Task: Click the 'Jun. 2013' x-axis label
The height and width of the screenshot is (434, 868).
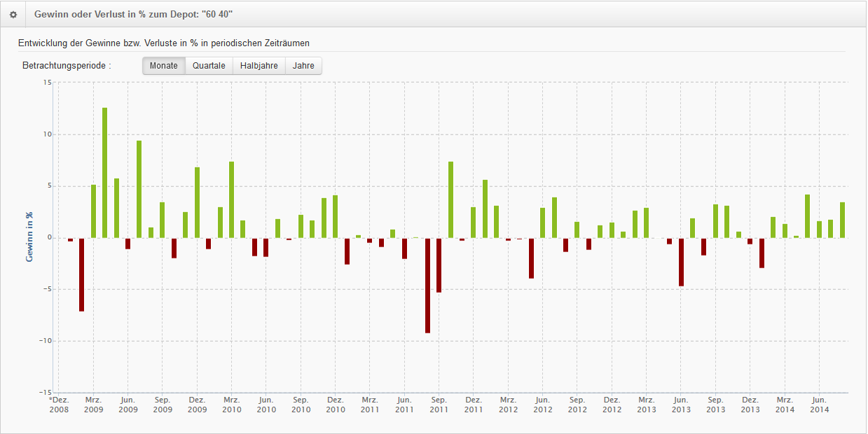Action: 681,405
